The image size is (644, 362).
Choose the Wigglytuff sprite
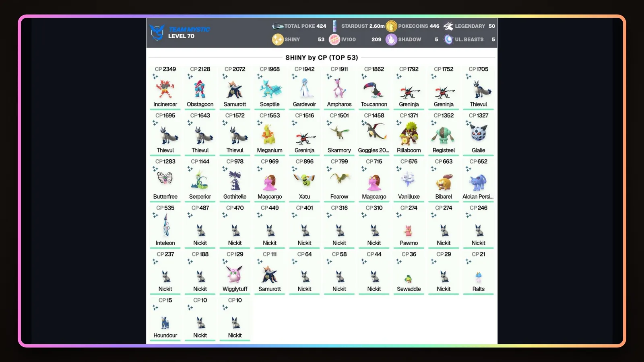click(x=235, y=274)
